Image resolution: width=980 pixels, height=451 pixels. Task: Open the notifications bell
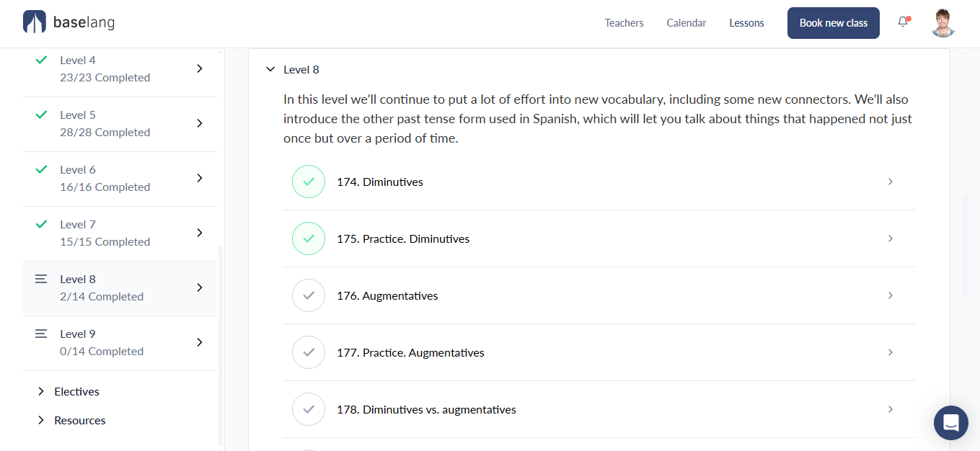click(903, 22)
